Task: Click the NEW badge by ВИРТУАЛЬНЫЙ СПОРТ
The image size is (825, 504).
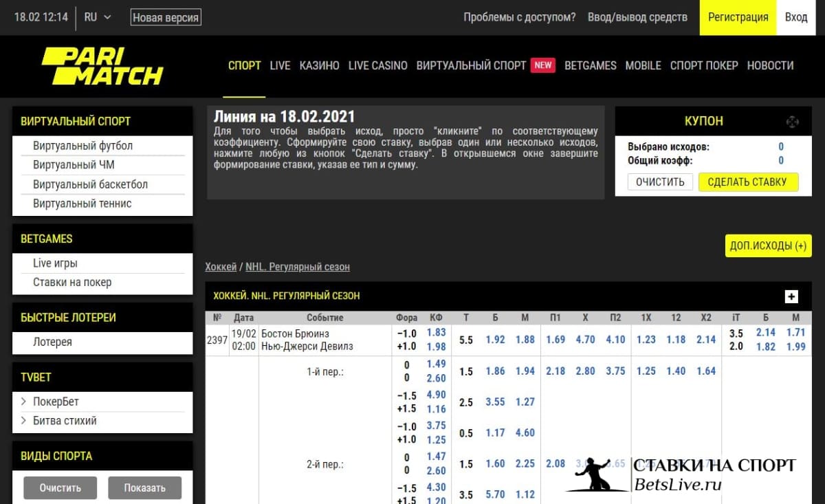Action: (543, 65)
